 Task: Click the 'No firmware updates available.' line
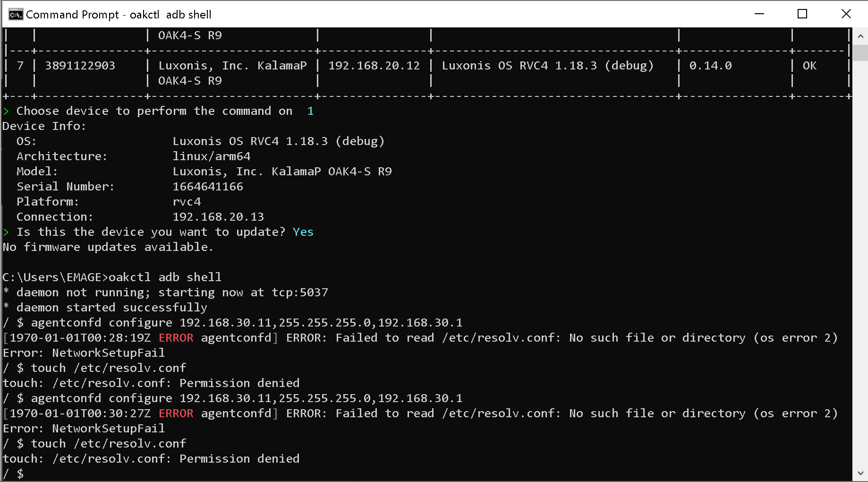click(108, 247)
